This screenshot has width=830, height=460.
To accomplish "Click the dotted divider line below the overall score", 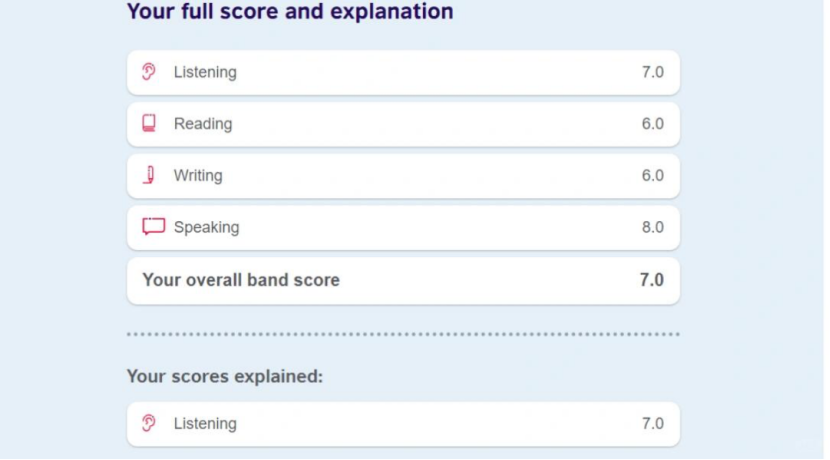I will (403, 334).
